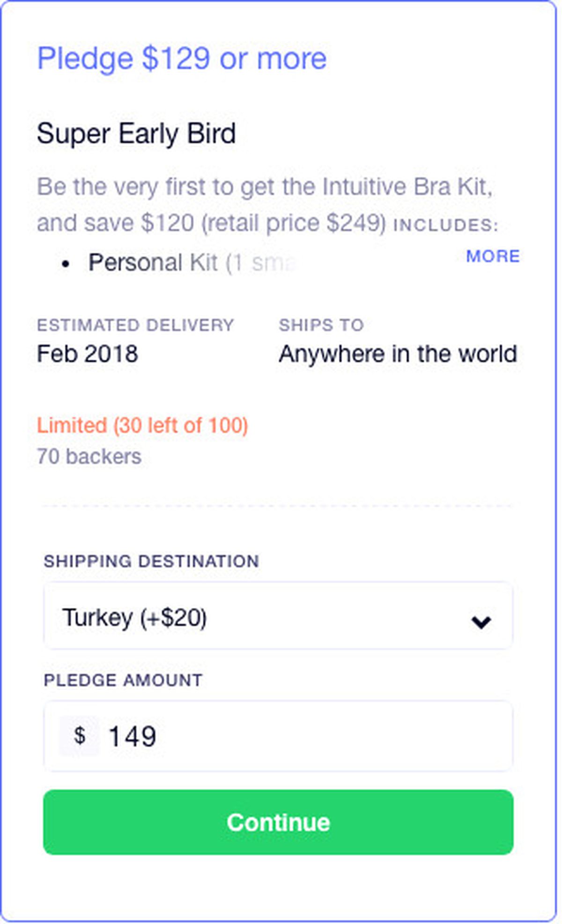Click the reward description about the Intuitive Bra Kit

click(265, 204)
